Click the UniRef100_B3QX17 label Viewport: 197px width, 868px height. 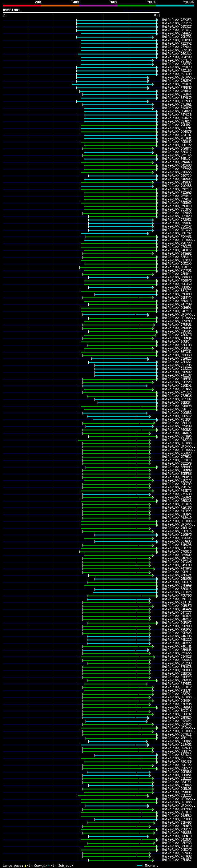(x=177, y=152)
